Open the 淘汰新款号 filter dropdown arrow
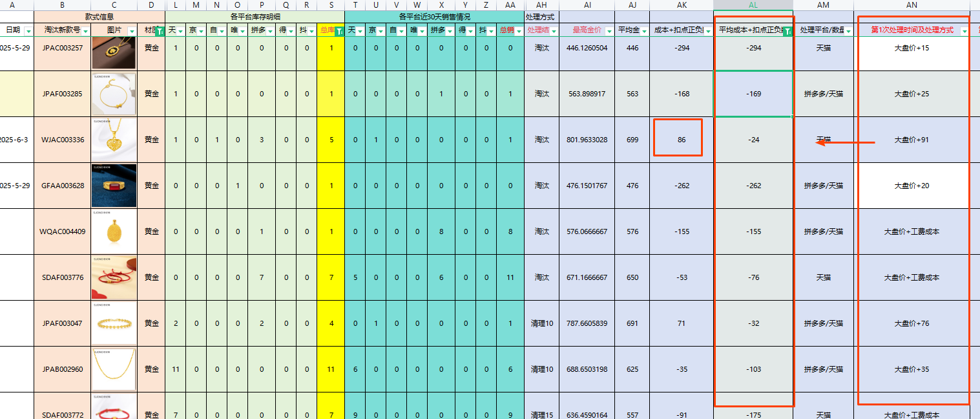Screen dimensions: 980x419 (85, 31)
